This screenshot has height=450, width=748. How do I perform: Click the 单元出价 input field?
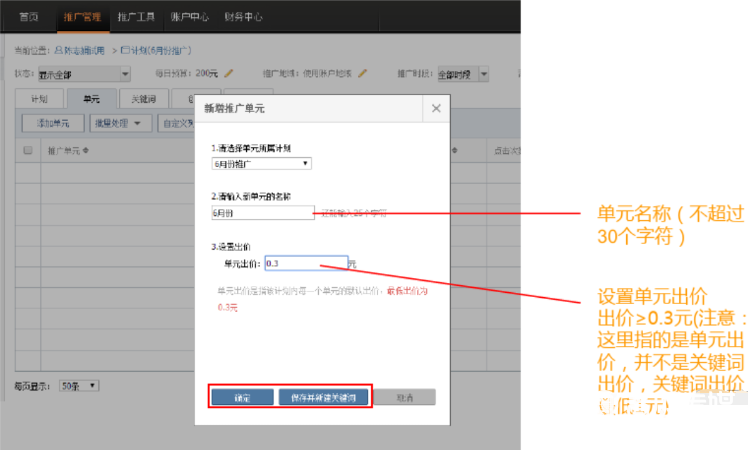(305, 263)
